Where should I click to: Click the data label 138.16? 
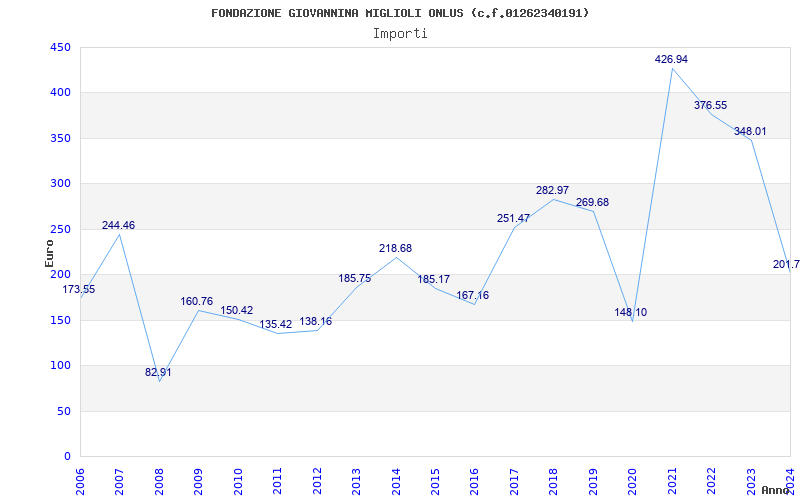click(315, 322)
